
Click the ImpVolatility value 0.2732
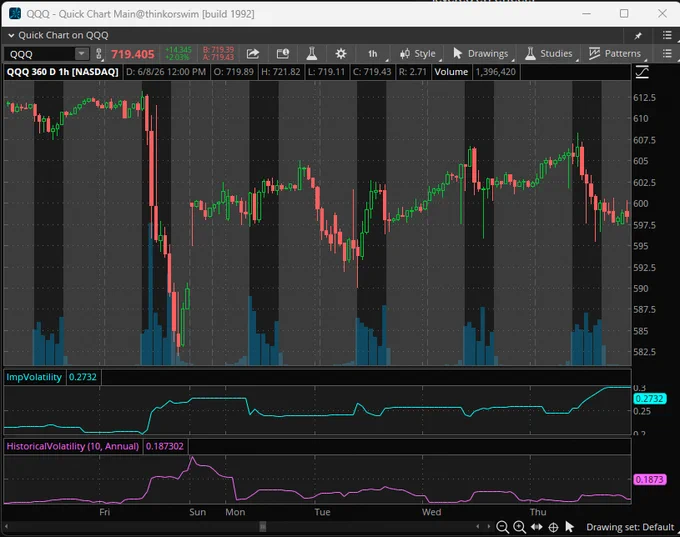pos(83,377)
